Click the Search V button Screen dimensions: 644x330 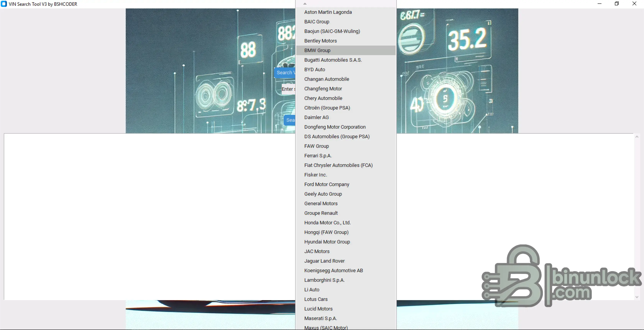point(285,73)
